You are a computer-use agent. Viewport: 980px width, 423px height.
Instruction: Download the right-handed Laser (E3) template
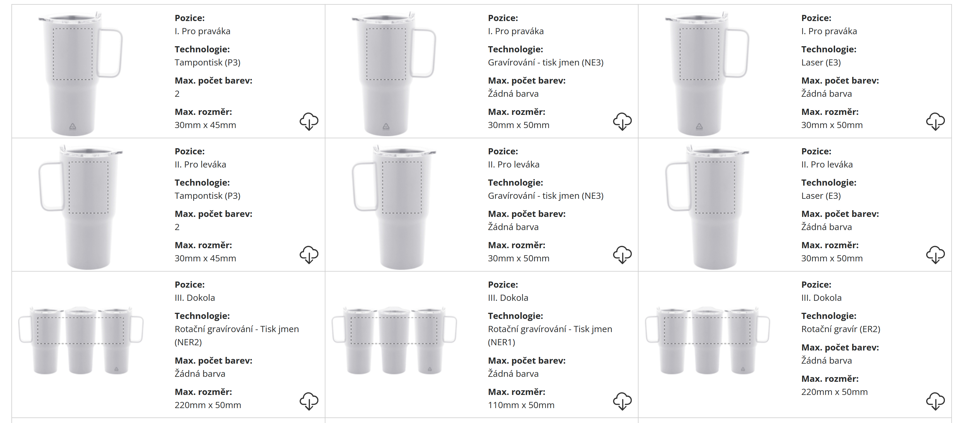point(935,121)
